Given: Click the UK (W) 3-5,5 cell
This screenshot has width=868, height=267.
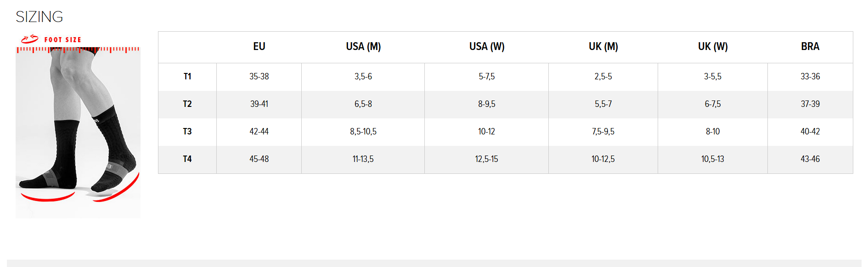Looking at the screenshot, I should [x=713, y=77].
